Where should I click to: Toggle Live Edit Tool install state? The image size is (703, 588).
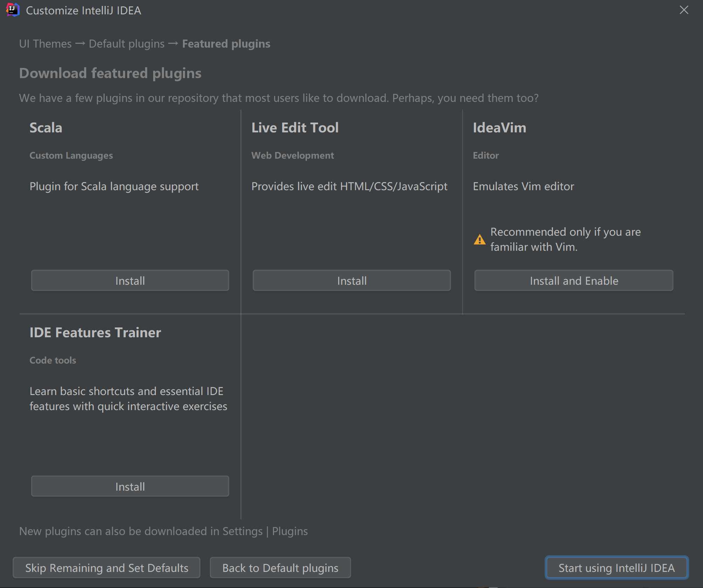[351, 280]
